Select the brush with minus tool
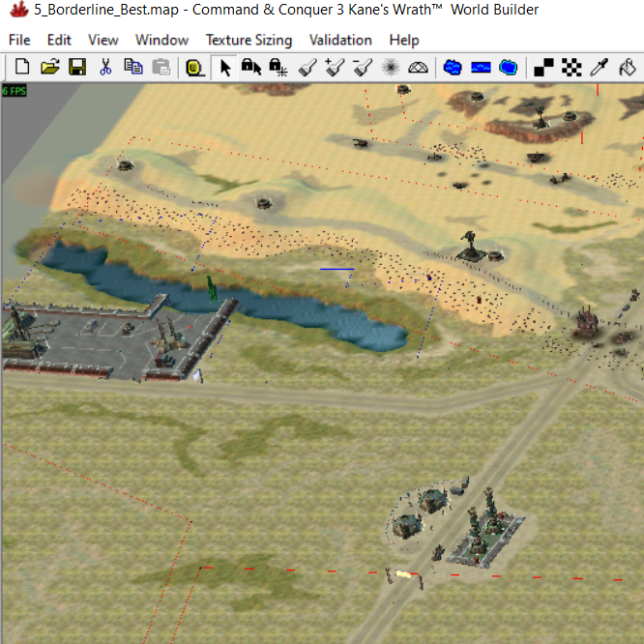Viewport: 644px width, 644px height. tap(363, 68)
